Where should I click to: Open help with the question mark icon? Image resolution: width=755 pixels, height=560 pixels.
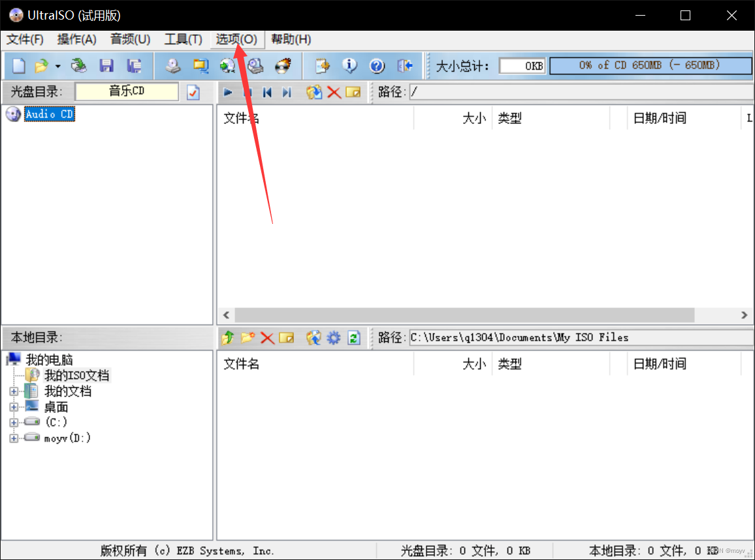377,65
